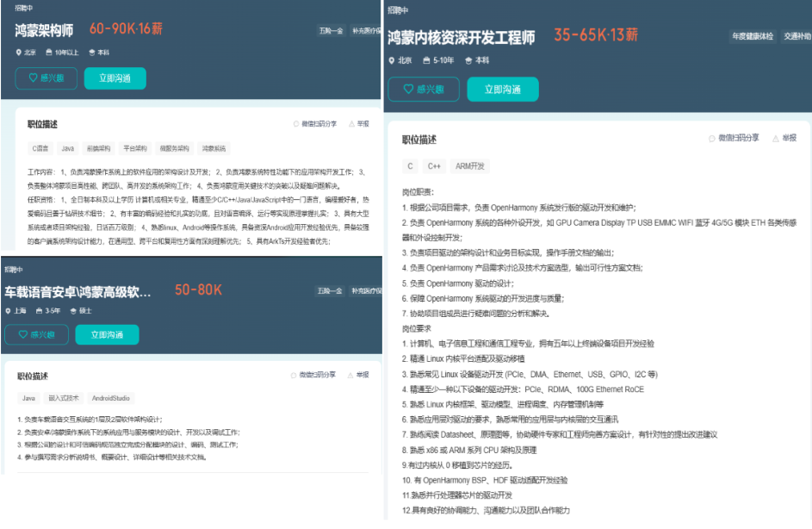Screen dimensions: 812x529
Task: Click 微信扫码分享 in 内核工程师 description
Action: [734, 138]
